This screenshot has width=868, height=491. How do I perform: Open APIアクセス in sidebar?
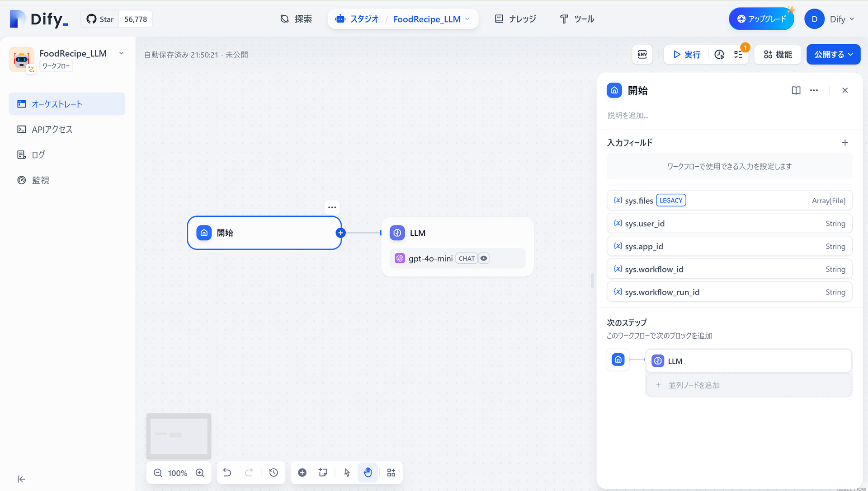click(x=52, y=130)
